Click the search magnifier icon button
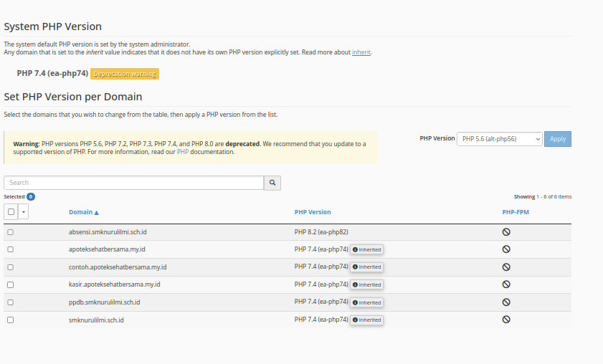The image size is (603, 364). 272,183
